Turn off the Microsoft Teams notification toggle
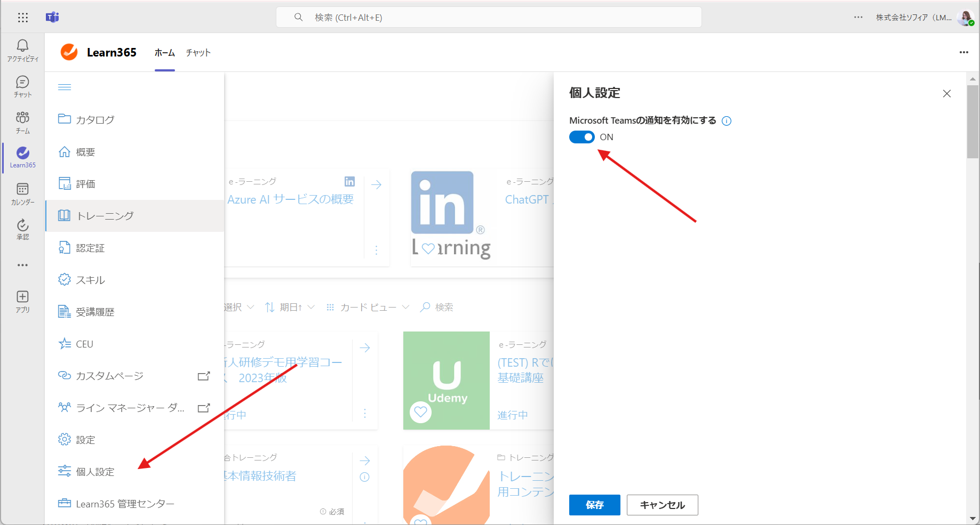The image size is (980, 525). (x=581, y=137)
